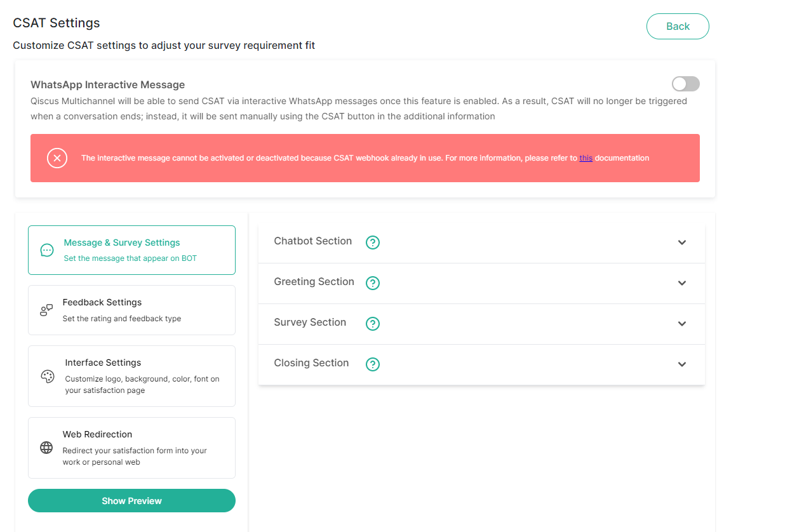Click the Closing Section help icon
The width and height of the screenshot is (797, 532).
point(373,364)
